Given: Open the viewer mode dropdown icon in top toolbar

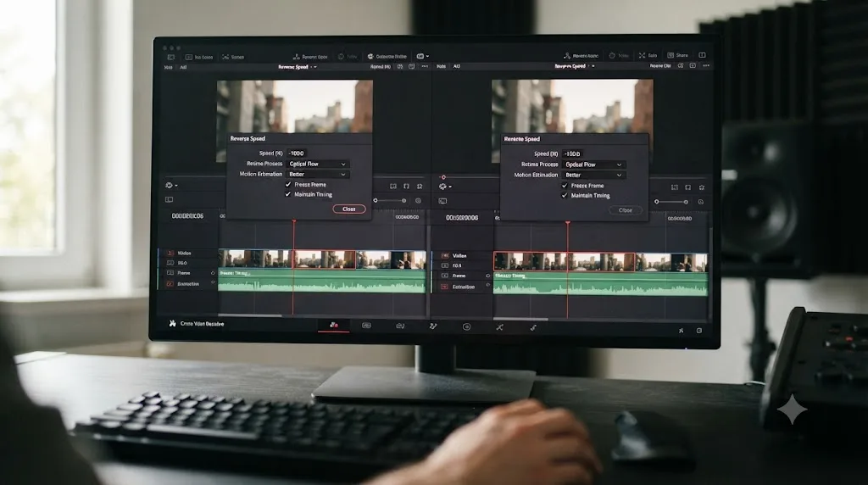Looking at the screenshot, I should point(422,56).
